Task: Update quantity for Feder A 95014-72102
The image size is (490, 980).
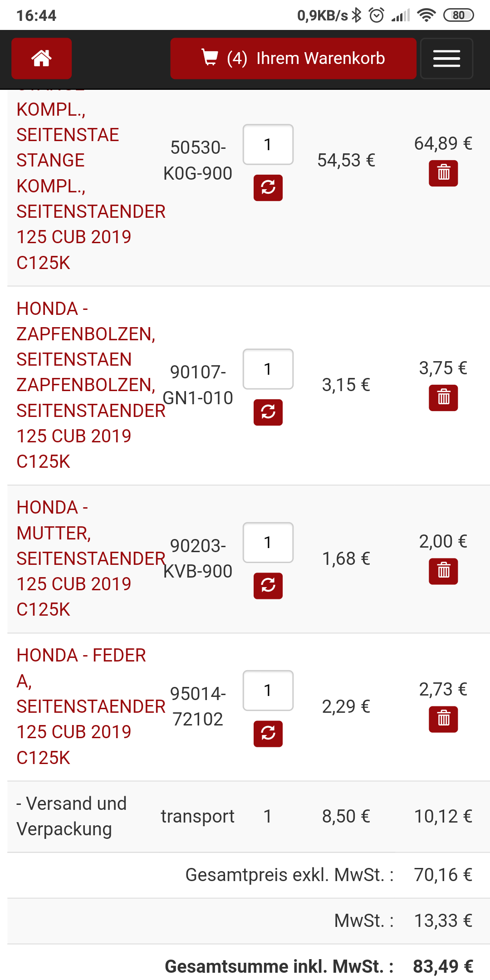Action: coord(268,734)
